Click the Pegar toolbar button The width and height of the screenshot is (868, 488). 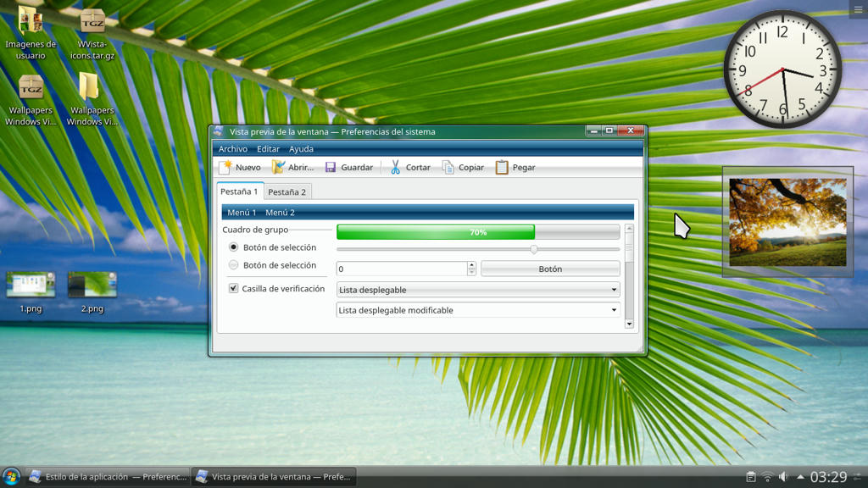(515, 167)
